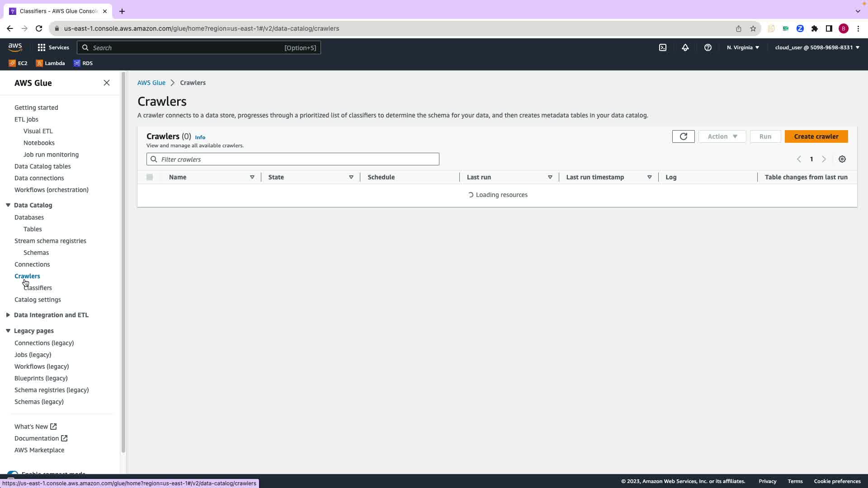Open the Action dropdown menu
Image resolution: width=868 pixels, height=488 pixels.
(722, 136)
